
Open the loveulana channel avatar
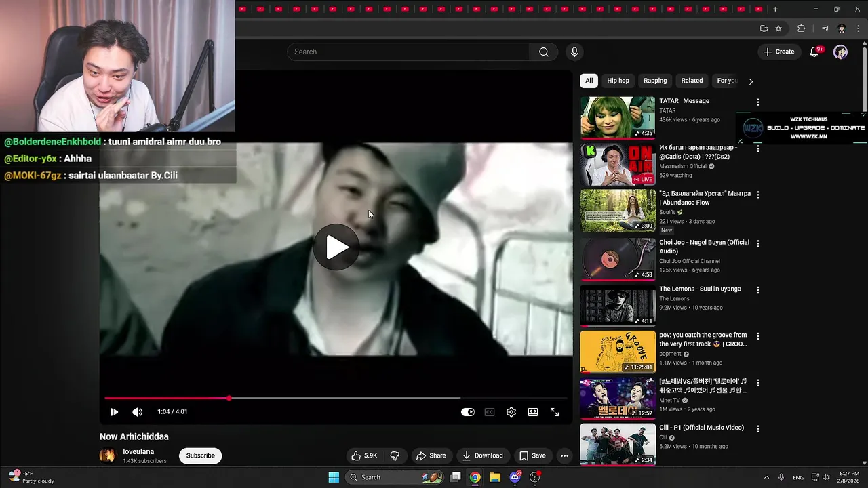[x=108, y=455]
